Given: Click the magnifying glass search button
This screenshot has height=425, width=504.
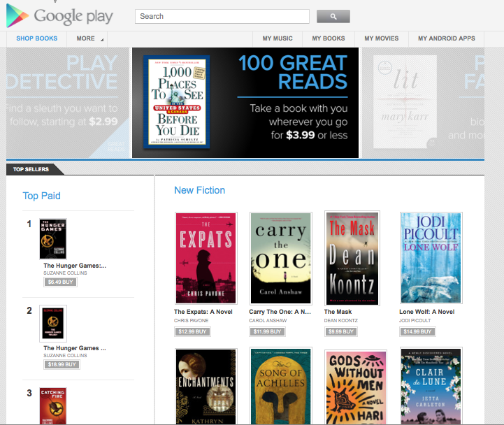Looking at the screenshot, I should [x=333, y=16].
